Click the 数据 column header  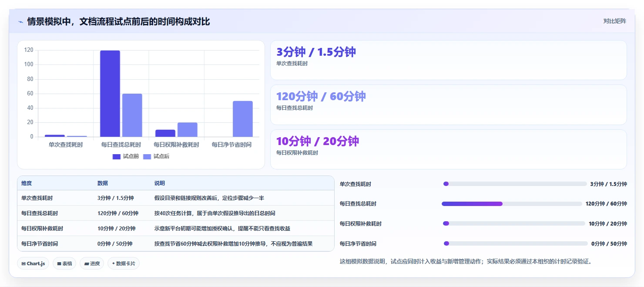tap(103, 183)
